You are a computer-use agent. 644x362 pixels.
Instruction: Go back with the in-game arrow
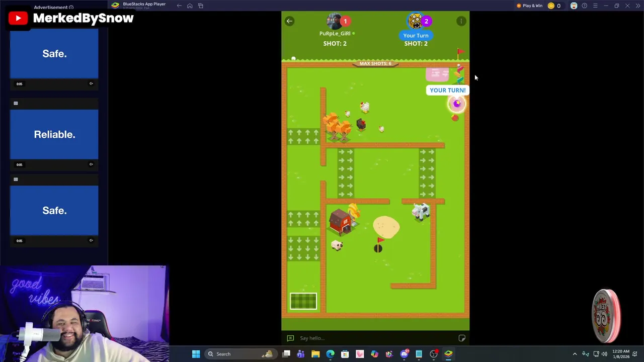click(289, 21)
